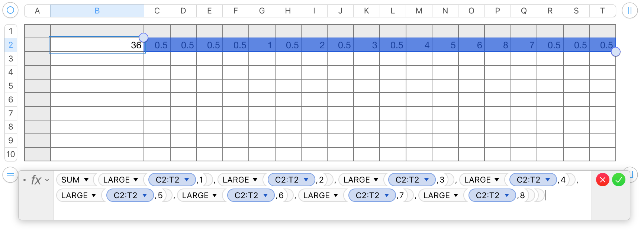This screenshot has width=644, height=232.
Task: Click column header T
Action: click(602, 11)
